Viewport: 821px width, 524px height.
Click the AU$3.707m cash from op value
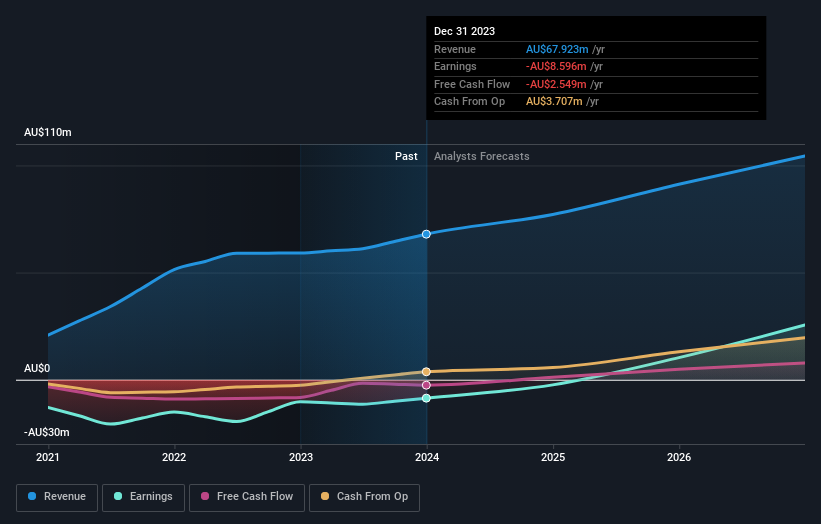[x=554, y=102]
